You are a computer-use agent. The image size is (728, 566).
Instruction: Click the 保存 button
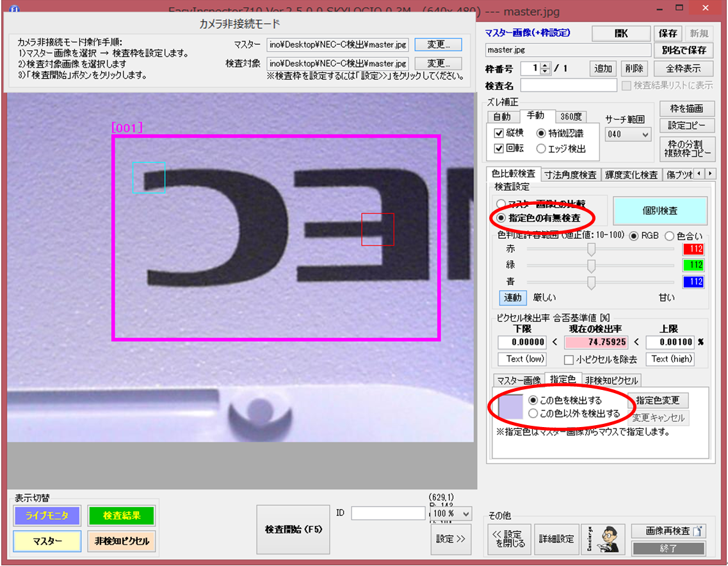click(x=668, y=33)
